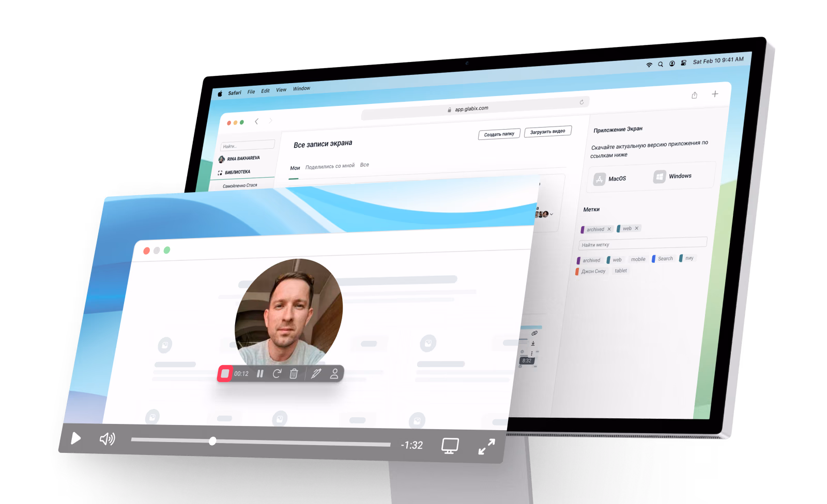Pause the screen recording

pos(260,373)
